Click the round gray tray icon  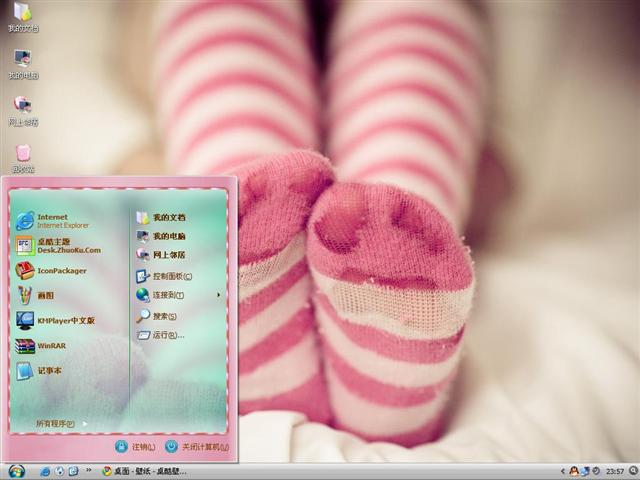point(596,471)
